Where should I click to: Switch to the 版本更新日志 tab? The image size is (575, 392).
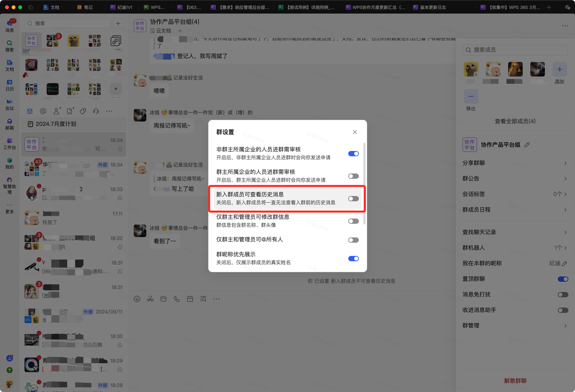[433, 7]
